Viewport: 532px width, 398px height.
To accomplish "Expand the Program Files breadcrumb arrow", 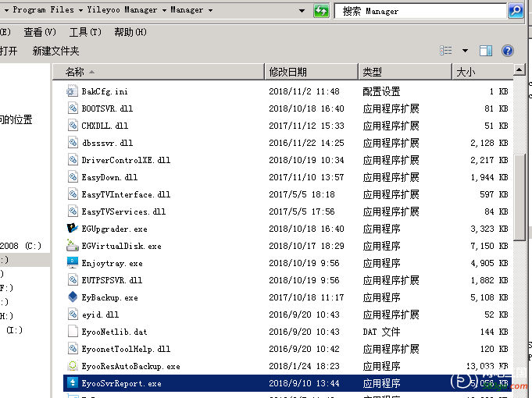I will [x=80, y=10].
